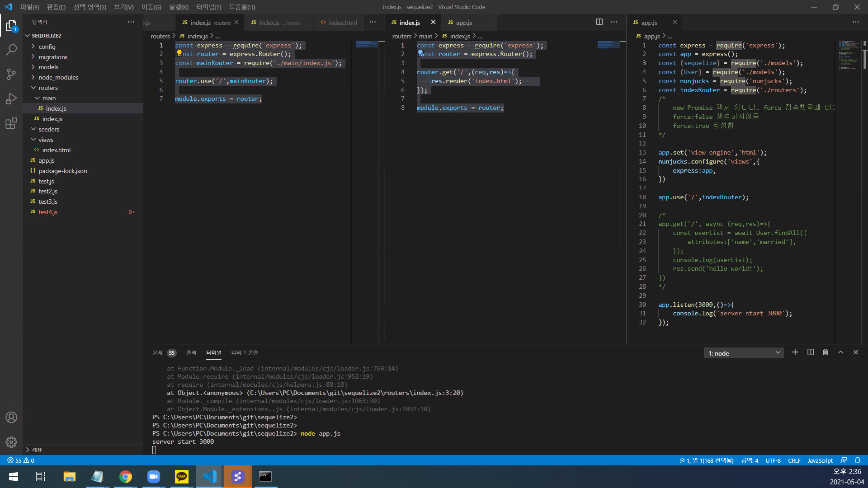Split the middle editor group
The width and height of the screenshot is (868, 488).
599,22
